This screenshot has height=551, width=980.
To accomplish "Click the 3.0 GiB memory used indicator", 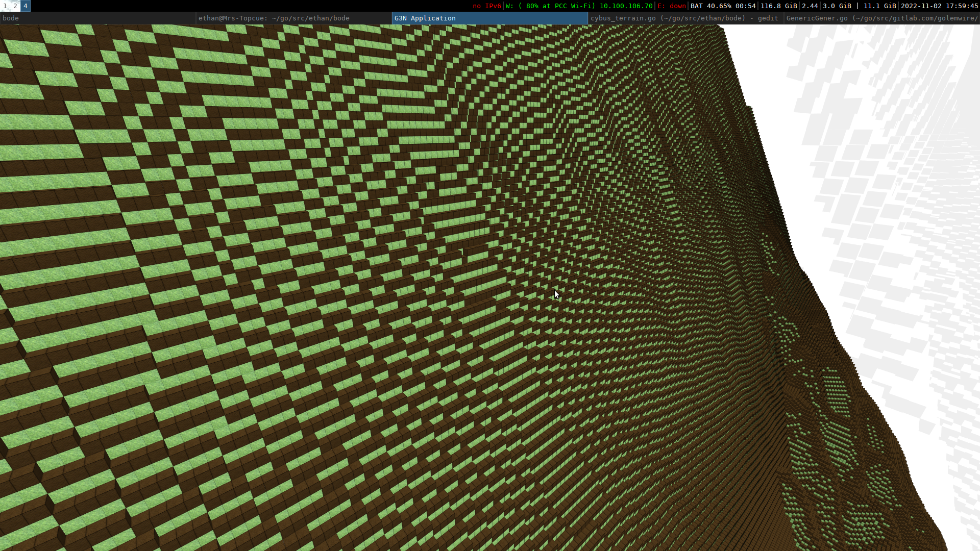I will click(837, 6).
